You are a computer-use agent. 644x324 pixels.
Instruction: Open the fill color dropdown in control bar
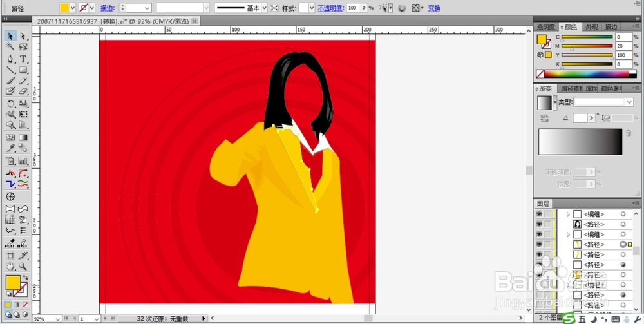click(x=73, y=8)
